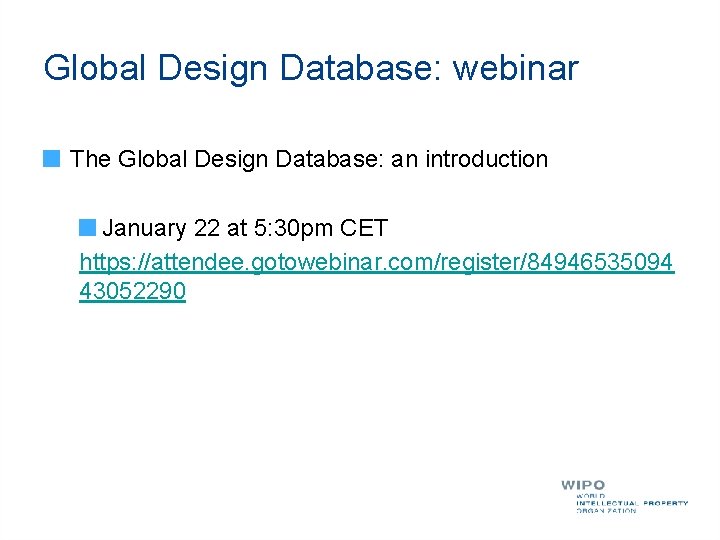Click the word 'introduction' in first bullet
The height and width of the screenshot is (540, 720).
487,159
